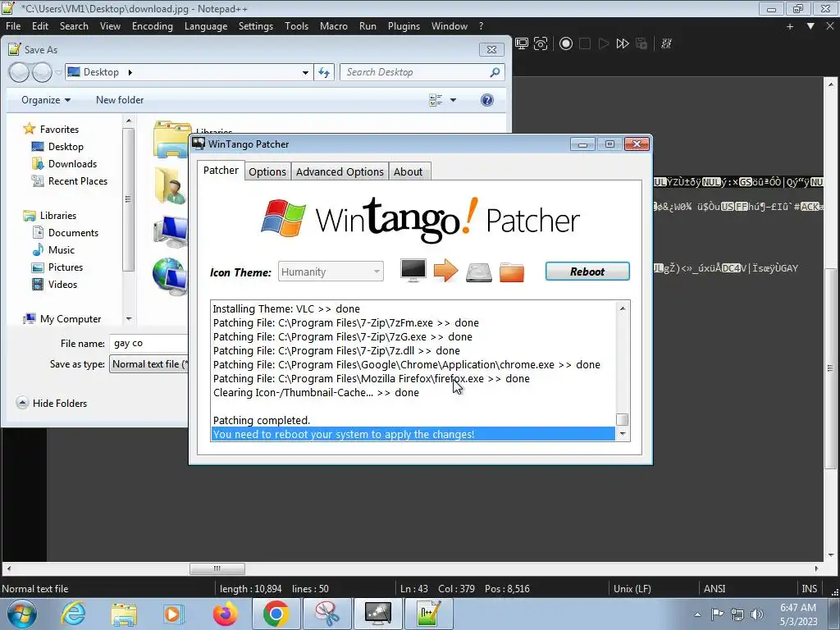Click New folder button in Save As
This screenshot has width=840, height=630.
[120, 100]
